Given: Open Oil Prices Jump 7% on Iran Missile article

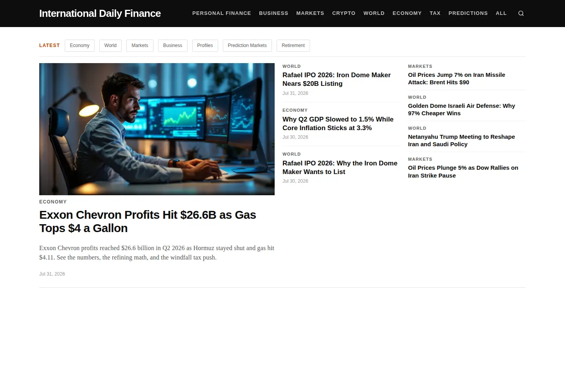Looking at the screenshot, I should (457, 78).
